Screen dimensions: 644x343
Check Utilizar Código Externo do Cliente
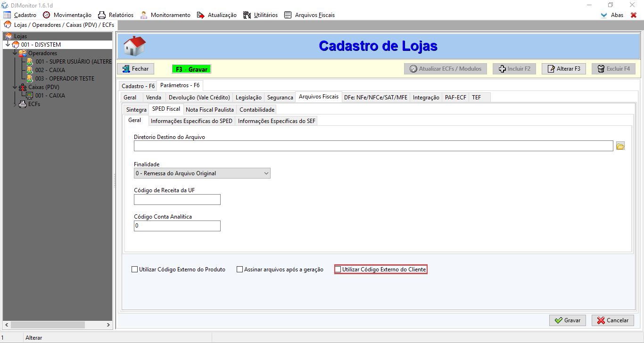tap(338, 269)
